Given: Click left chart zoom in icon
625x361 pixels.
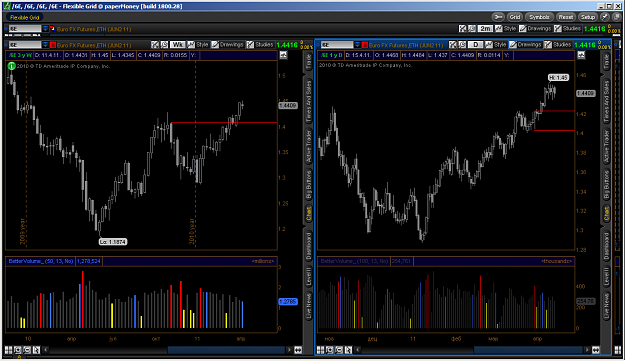Looking at the screenshot, I should (18, 350).
